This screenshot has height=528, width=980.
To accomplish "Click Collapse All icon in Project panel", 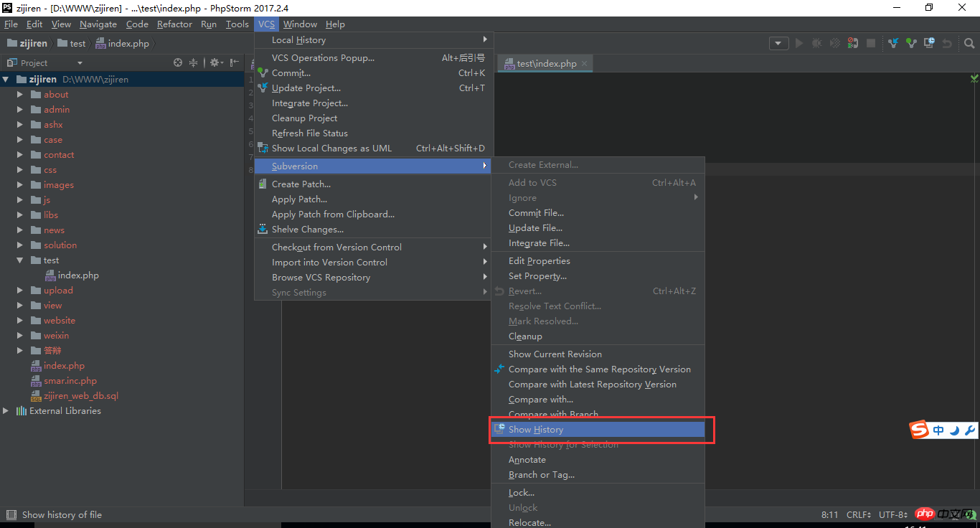I will point(193,63).
